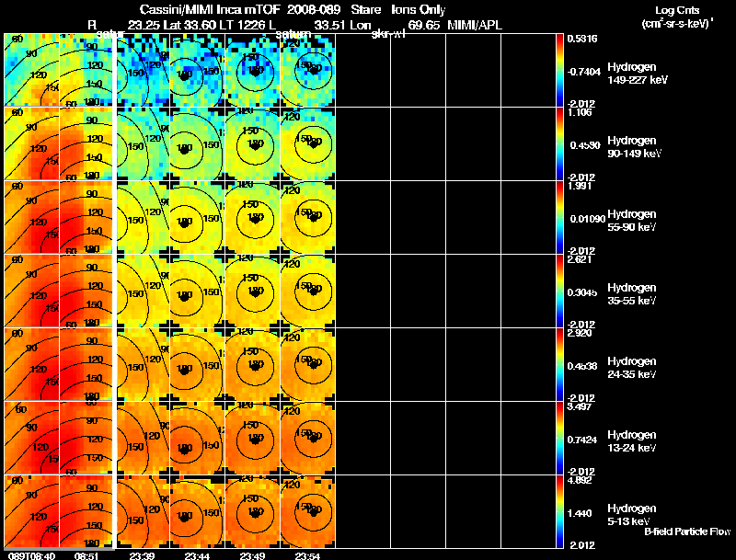Click the '2.920' color scale value
736x560 pixels.
(580, 333)
